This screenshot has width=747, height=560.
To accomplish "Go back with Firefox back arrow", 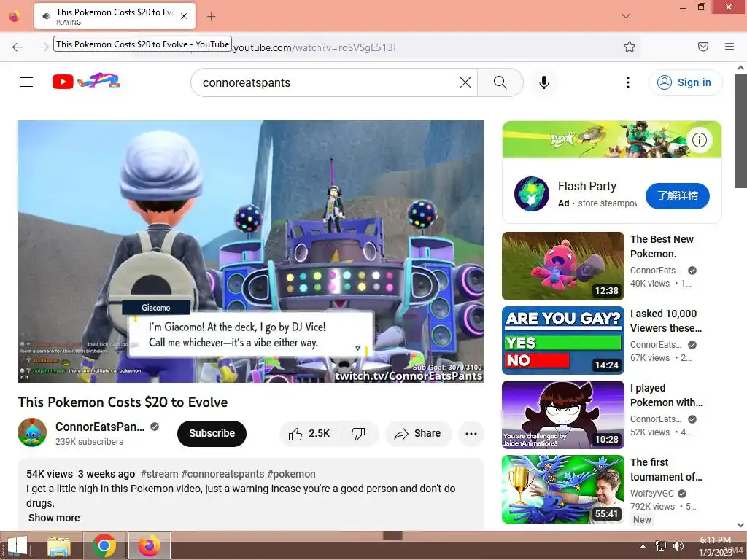I will pyautogui.click(x=18, y=47).
